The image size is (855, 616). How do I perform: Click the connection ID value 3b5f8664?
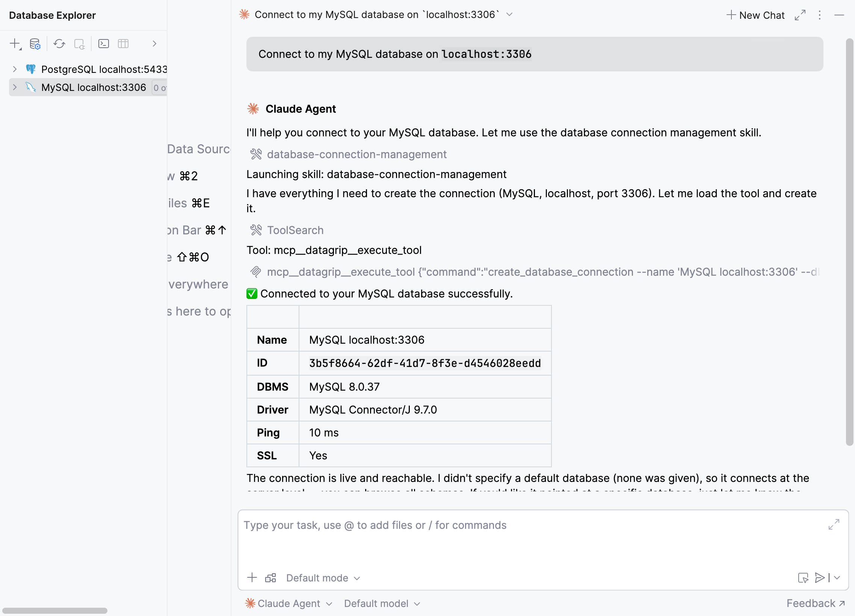425,363
